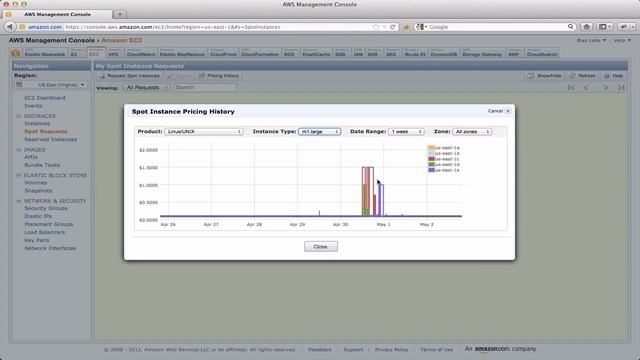The width and height of the screenshot is (640, 360).
Task: Click the Google search magnifier icon
Action: (570, 27)
